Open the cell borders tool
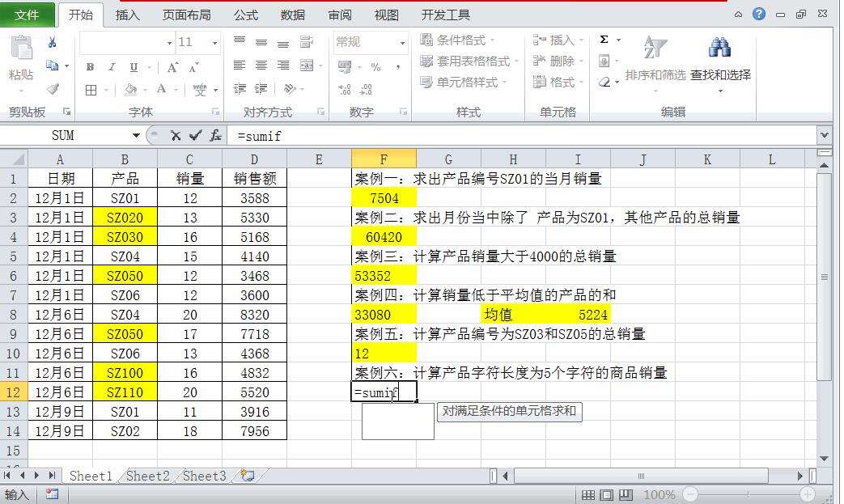 pyautogui.click(x=91, y=90)
